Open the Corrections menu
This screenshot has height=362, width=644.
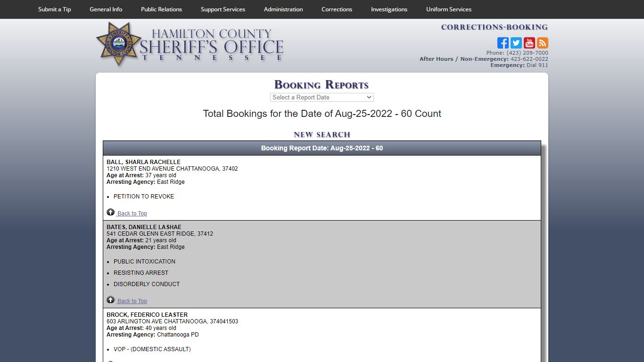pyautogui.click(x=337, y=9)
